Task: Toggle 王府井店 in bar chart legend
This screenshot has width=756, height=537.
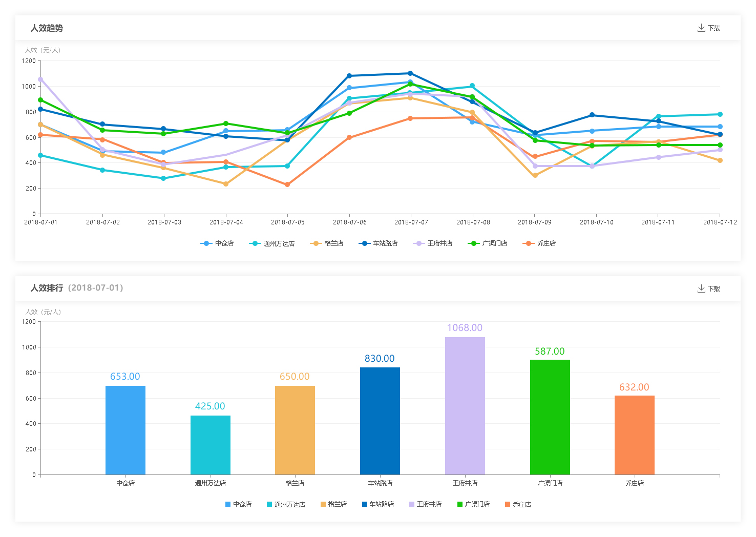Action: coord(426,504)
